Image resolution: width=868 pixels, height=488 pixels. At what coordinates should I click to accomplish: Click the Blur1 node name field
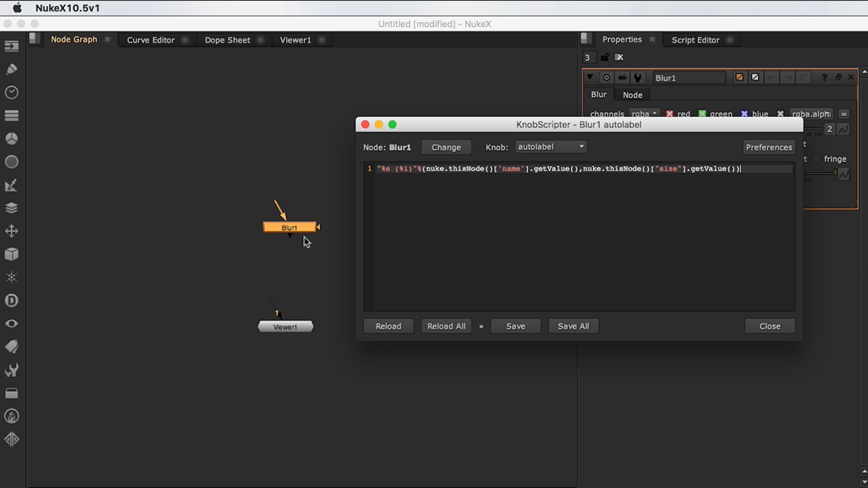click(689, 78)
